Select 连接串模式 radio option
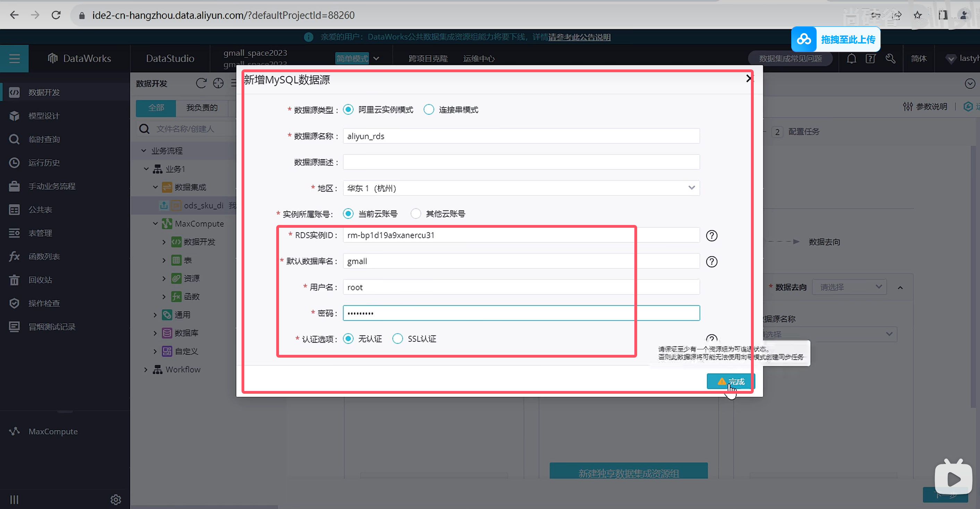The width and height of the screenshot is (980, 509). 429,110
